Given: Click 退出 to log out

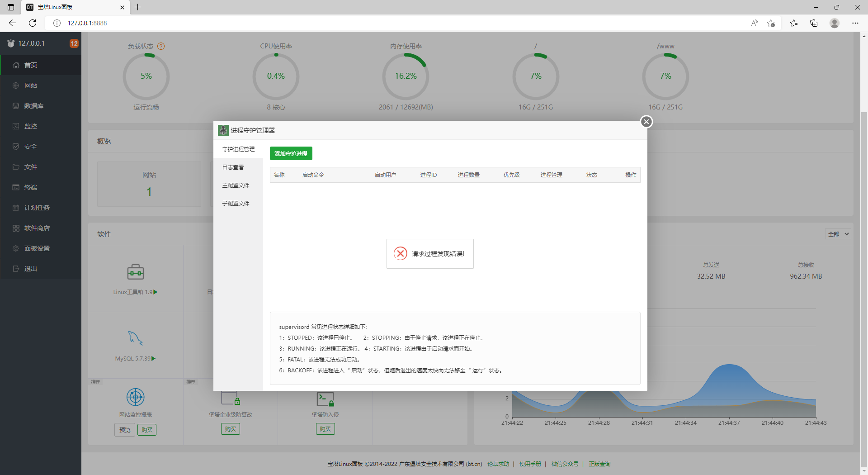Looking at the screenshot, I should pos(41,269).
